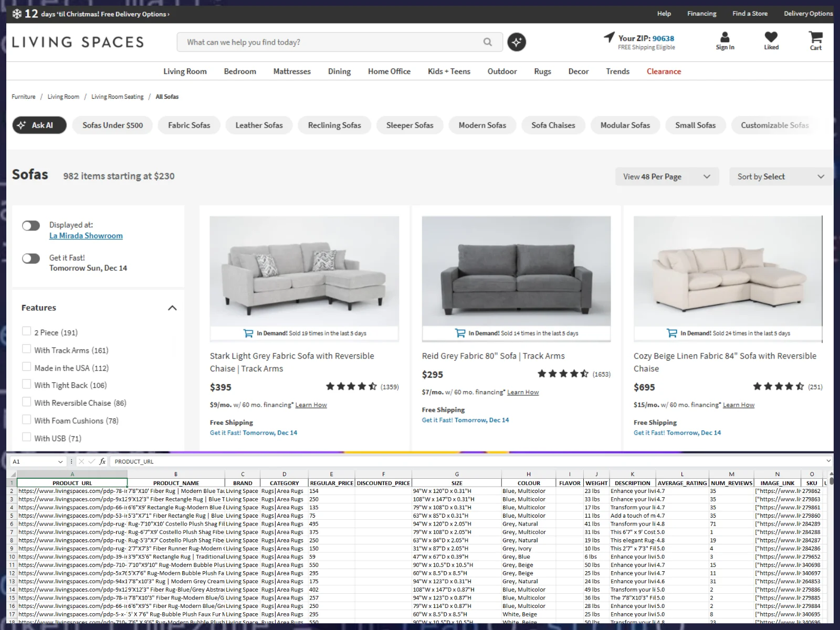The image size is (840, 630).
Task: Click Learn How under the $395 sofa
Action: click(x=311, y=405)
